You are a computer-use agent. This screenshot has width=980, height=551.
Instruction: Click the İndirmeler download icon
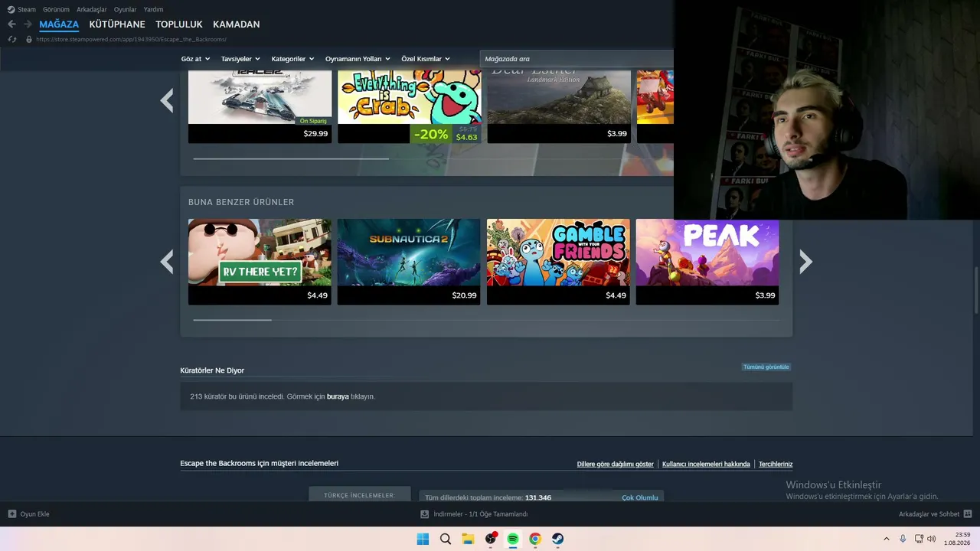[425, 514]
